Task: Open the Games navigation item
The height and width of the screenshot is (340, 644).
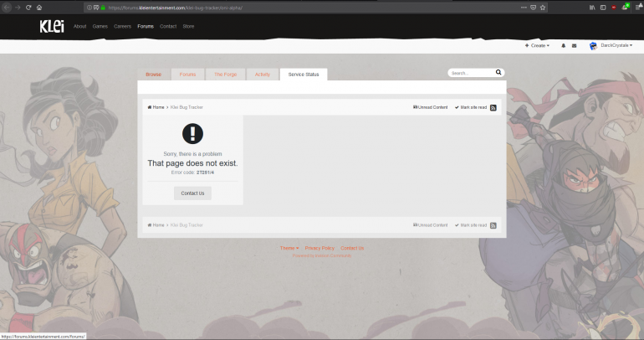Action: (x=100, y=26)
